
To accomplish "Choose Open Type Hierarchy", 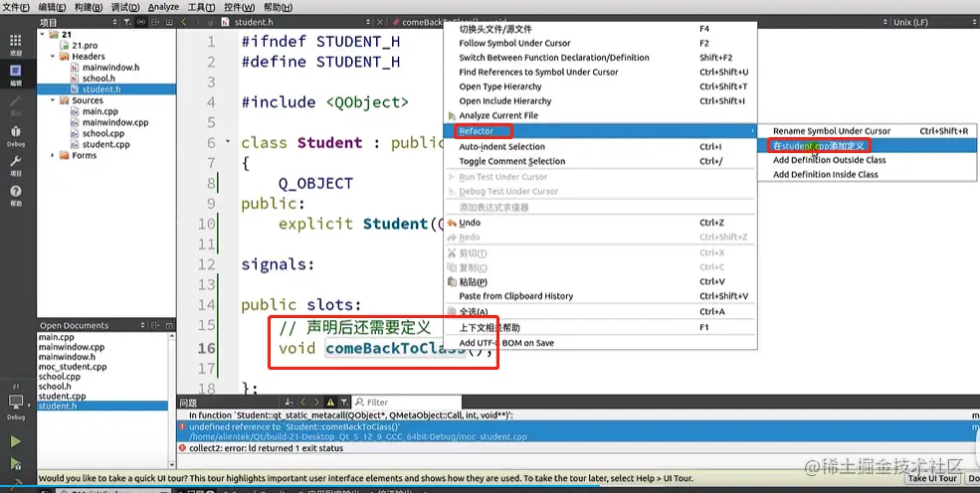I will [601, 86].
